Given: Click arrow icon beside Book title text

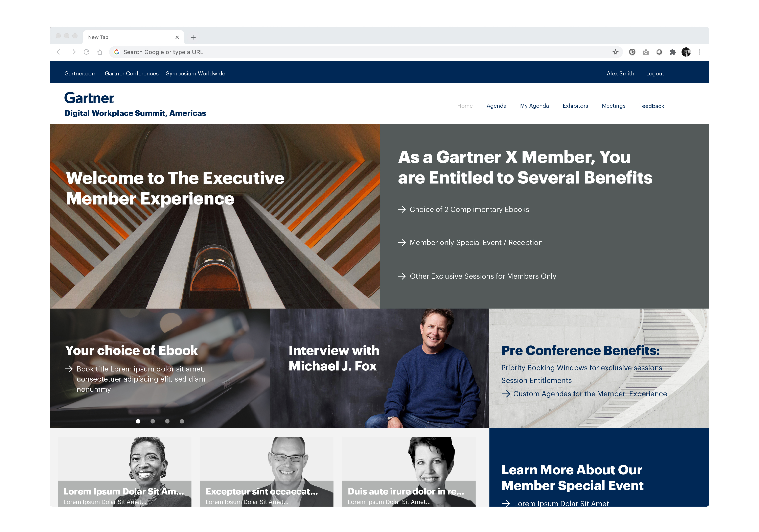Looking at the screenshot, I should click(x=69, y=369).
